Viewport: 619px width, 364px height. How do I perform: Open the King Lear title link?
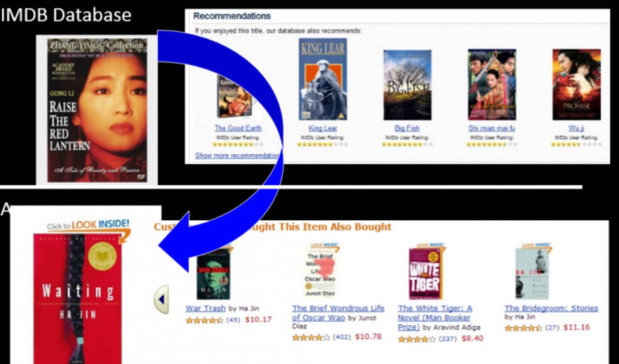322,128
